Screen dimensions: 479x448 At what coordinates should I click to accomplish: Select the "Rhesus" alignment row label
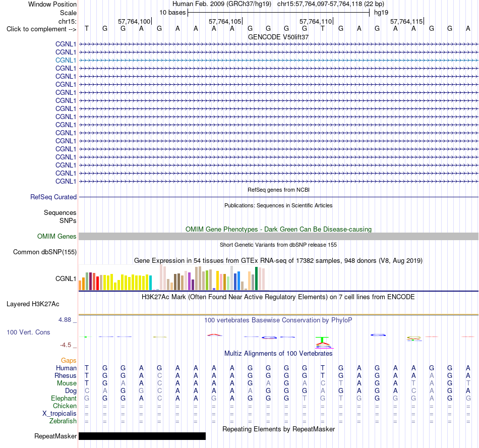point(66,375)
